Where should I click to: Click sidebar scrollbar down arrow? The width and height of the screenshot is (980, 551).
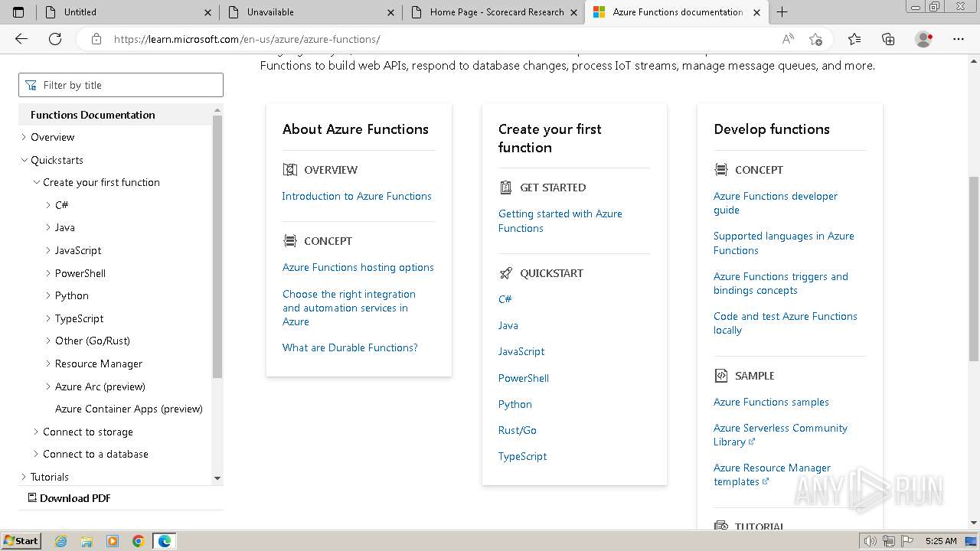217,478
